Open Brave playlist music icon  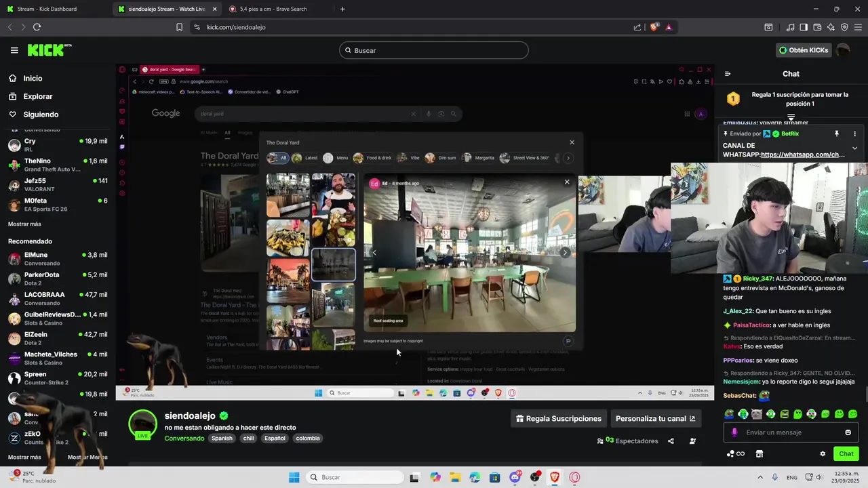(x=790, y=27)
